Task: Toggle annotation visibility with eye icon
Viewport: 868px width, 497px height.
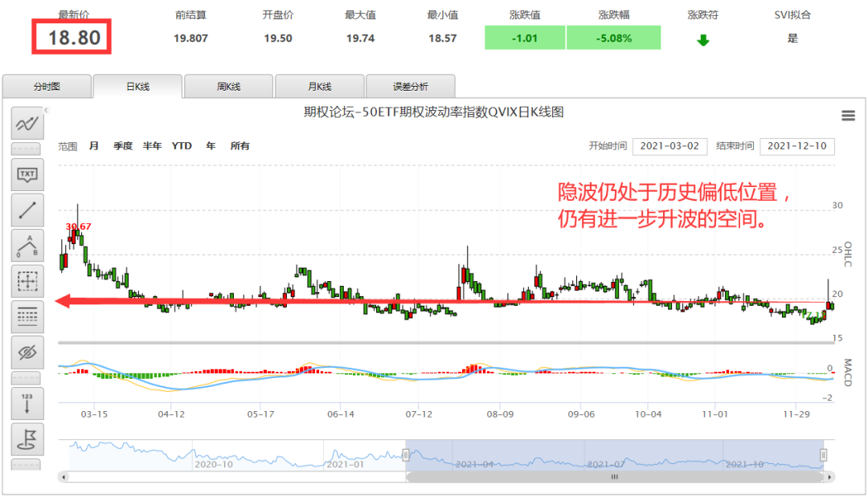Action: pyautogui.click(x=27, y=352)
